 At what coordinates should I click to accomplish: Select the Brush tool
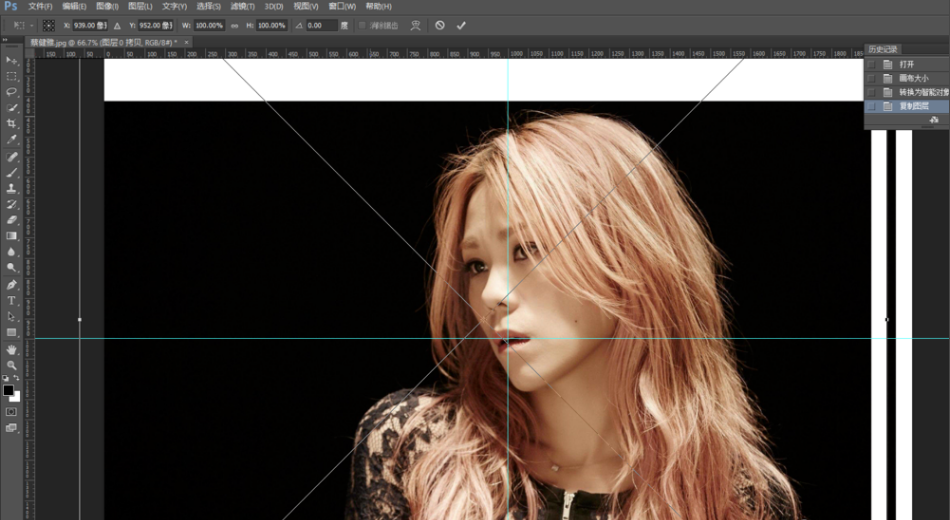pyautogui.click(x=12, y=173)
